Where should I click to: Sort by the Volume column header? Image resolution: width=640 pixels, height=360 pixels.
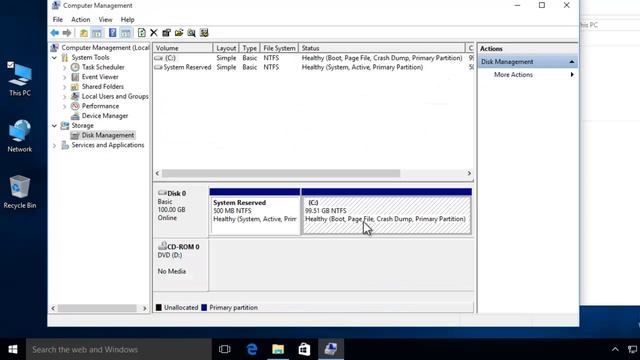pyautogui.click(x=183, y=48)
